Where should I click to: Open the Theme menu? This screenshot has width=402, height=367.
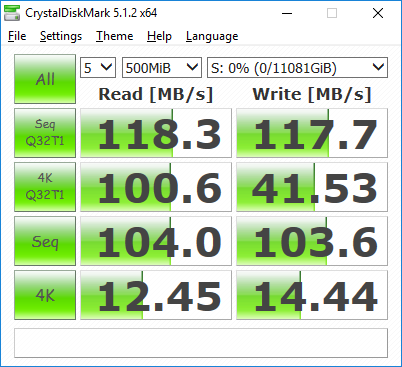[x=115, y=36]
